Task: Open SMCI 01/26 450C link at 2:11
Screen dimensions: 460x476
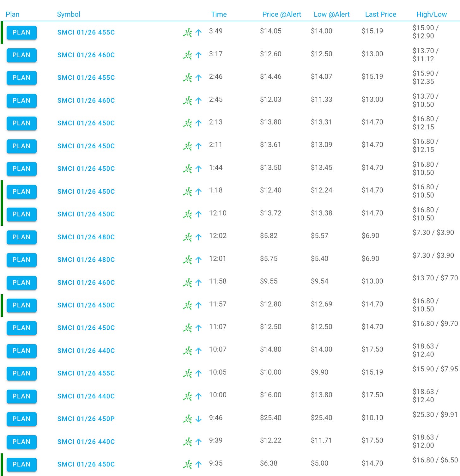Action: (x=86, y=146)
